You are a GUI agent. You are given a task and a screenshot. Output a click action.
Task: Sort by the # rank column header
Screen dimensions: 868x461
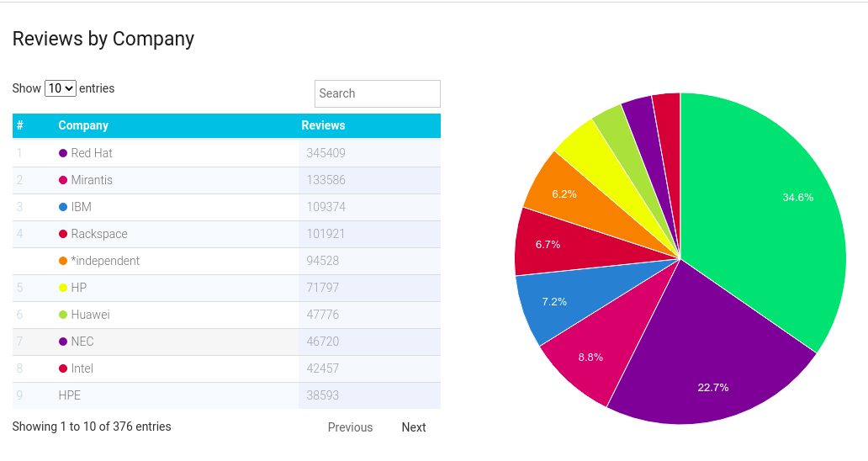20,125
